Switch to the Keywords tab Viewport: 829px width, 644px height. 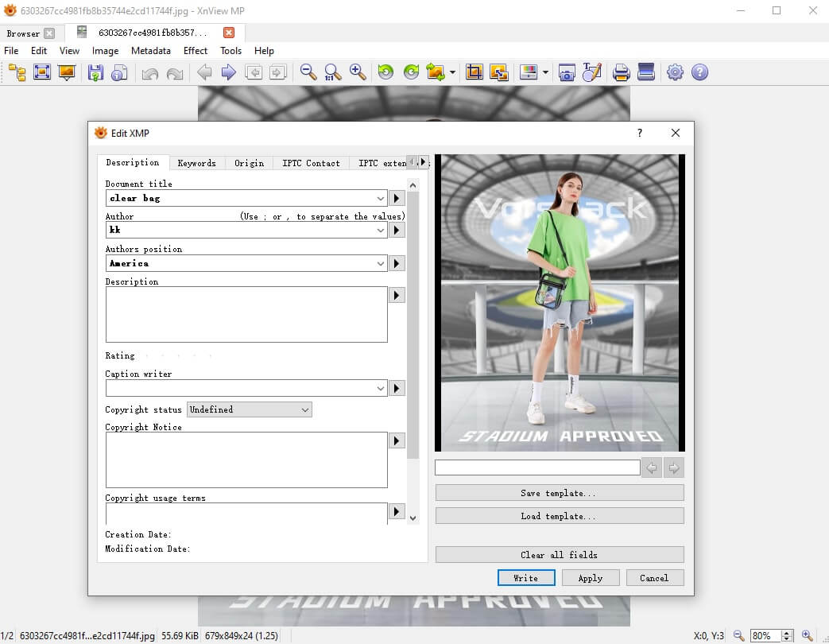(196, 163)
